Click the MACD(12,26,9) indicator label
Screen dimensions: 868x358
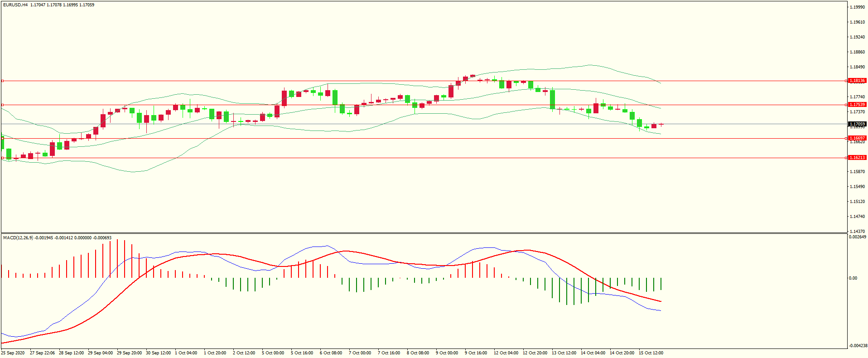point(18,238)
